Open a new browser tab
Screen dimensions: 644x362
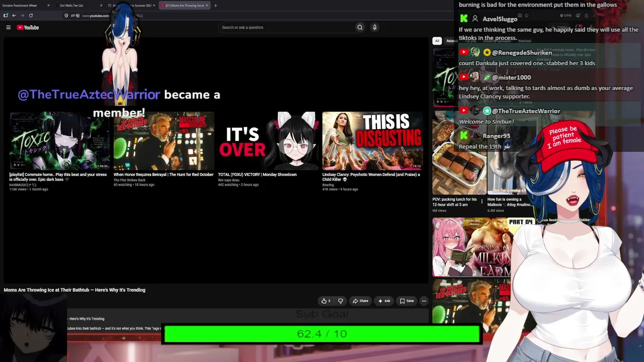215,6
